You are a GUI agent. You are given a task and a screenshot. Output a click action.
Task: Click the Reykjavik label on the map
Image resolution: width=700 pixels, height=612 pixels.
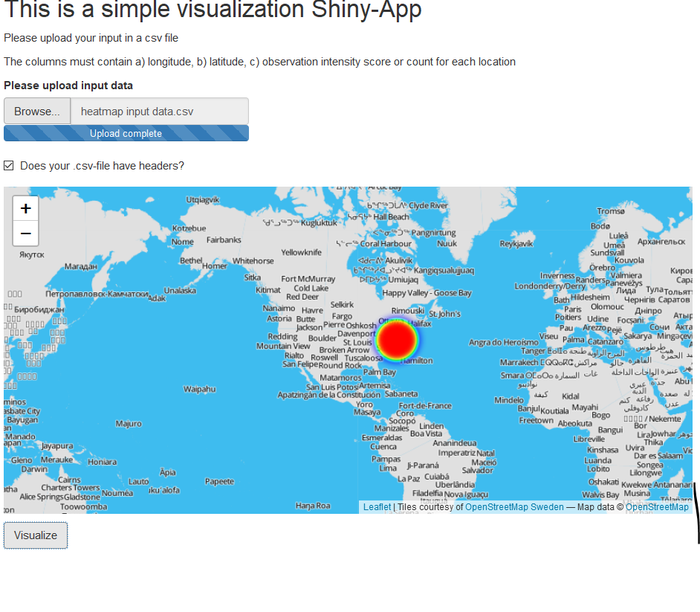(x=516, y=243)
